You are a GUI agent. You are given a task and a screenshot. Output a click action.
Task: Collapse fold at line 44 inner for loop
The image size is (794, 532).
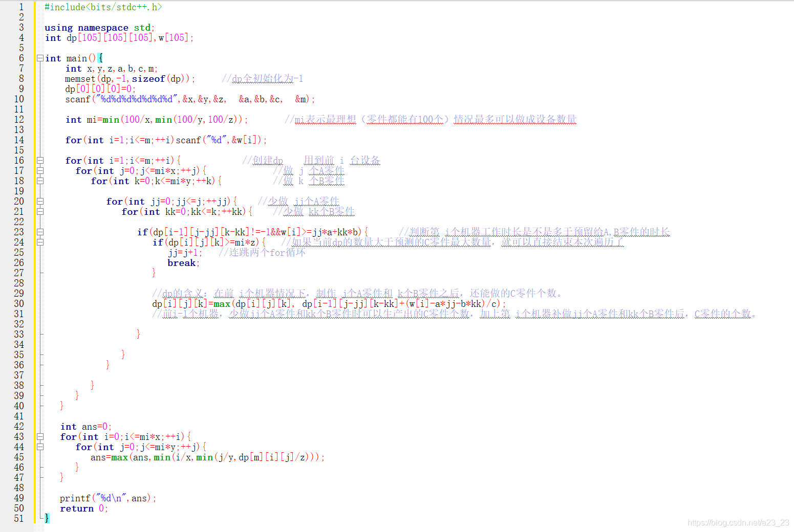pos(40,447)
